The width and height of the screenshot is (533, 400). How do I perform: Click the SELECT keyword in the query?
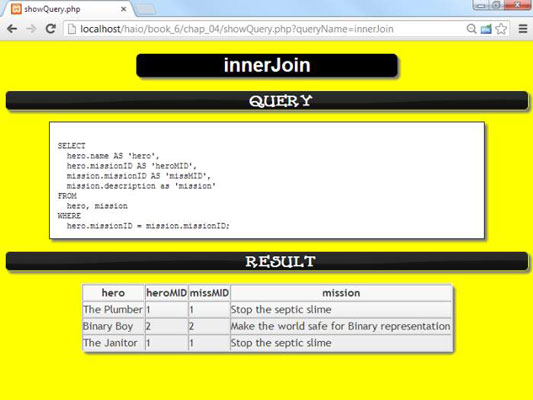(x=71, y=146)
